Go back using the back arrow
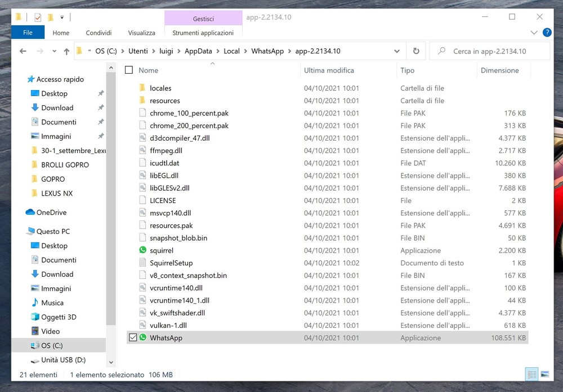This screenshot has height=392, width=563. [x=23, y=51]
